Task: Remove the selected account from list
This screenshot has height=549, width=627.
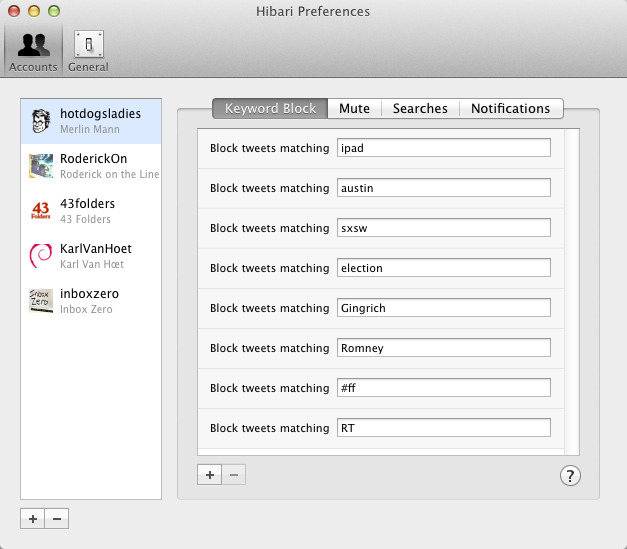Action: pos(56,518)
